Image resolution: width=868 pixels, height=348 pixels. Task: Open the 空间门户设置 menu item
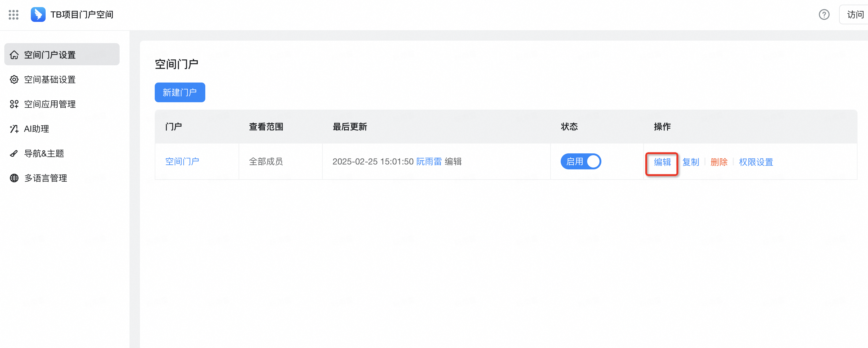62,55
